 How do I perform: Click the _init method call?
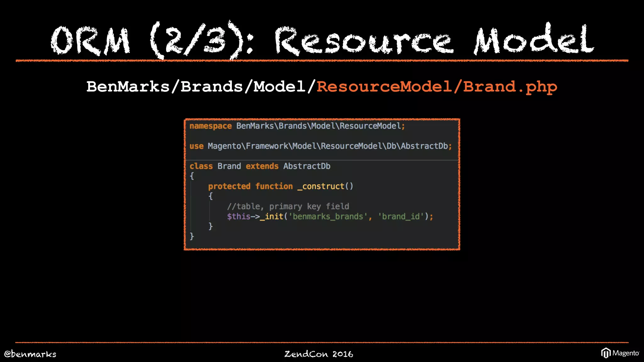(271, 217)
